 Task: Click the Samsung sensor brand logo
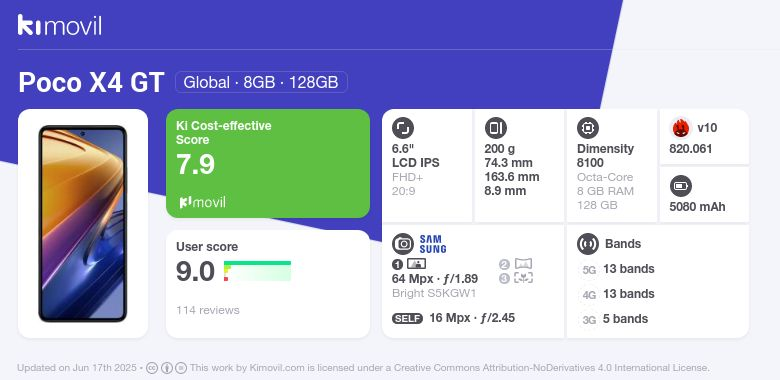point(433,244)
